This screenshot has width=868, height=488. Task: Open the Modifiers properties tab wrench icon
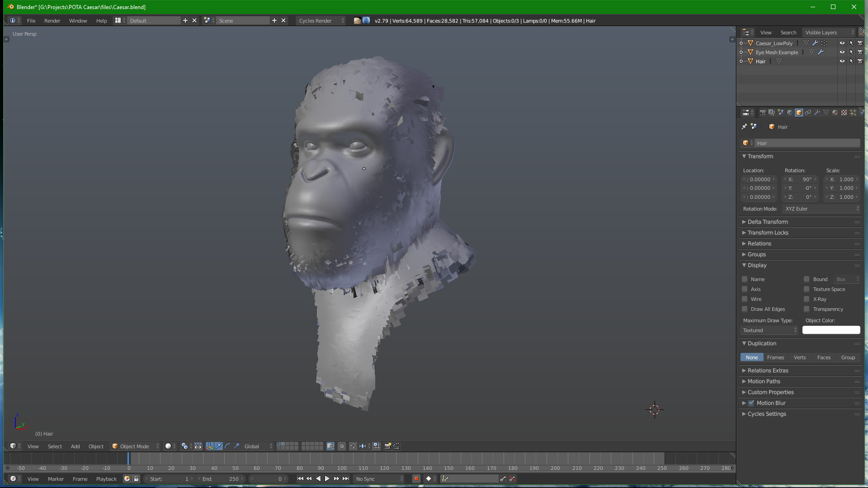[817, 113]
